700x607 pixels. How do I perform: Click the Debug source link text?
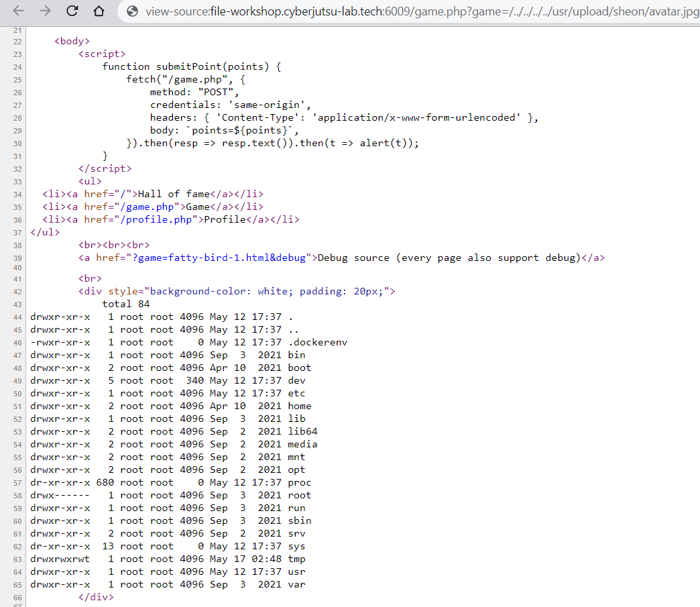coord(449,258)
